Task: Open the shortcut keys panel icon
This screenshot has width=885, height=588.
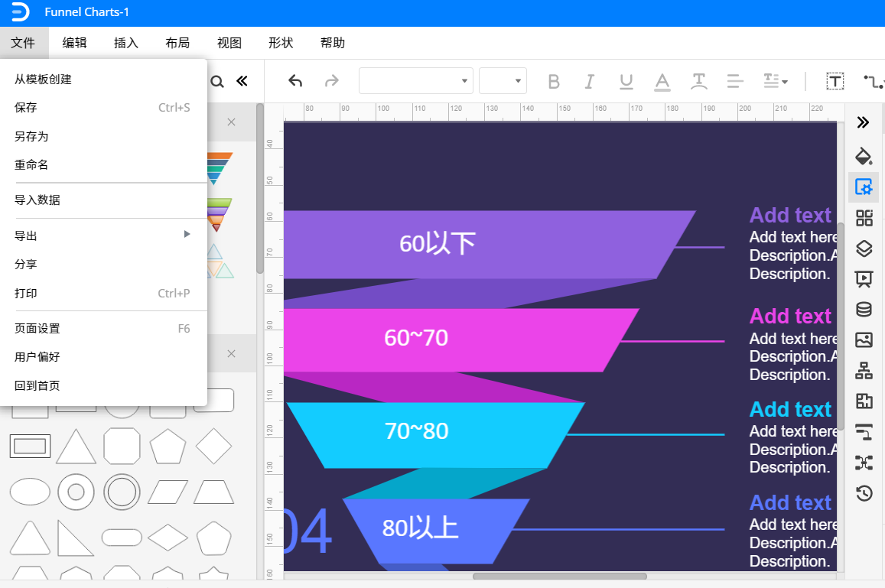Action: [864, 463]
